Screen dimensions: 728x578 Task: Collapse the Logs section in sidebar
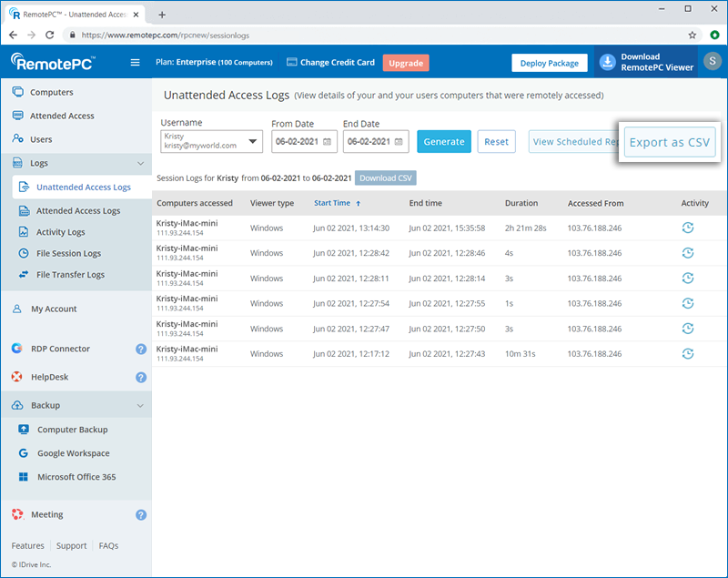click(139, 163)
